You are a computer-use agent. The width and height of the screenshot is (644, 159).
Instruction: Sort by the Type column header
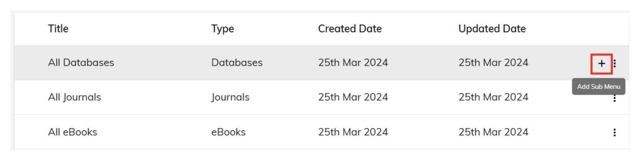(223, 29)
